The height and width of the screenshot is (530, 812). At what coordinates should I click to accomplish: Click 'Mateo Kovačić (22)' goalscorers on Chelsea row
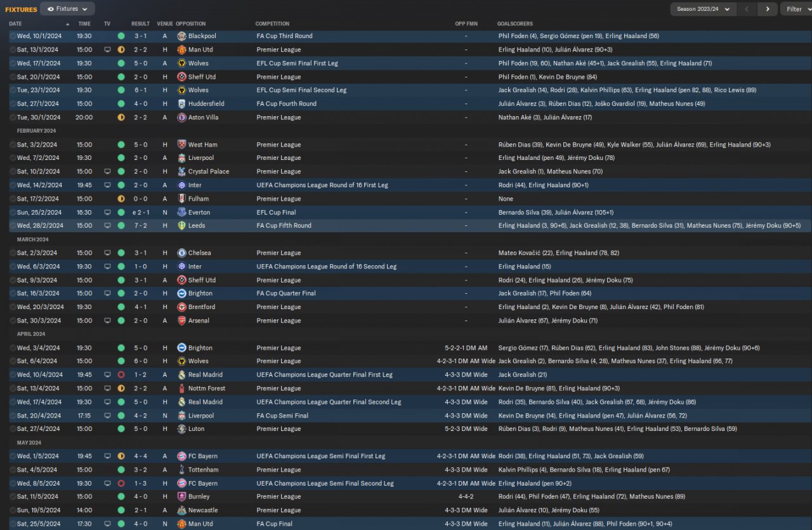525,253
